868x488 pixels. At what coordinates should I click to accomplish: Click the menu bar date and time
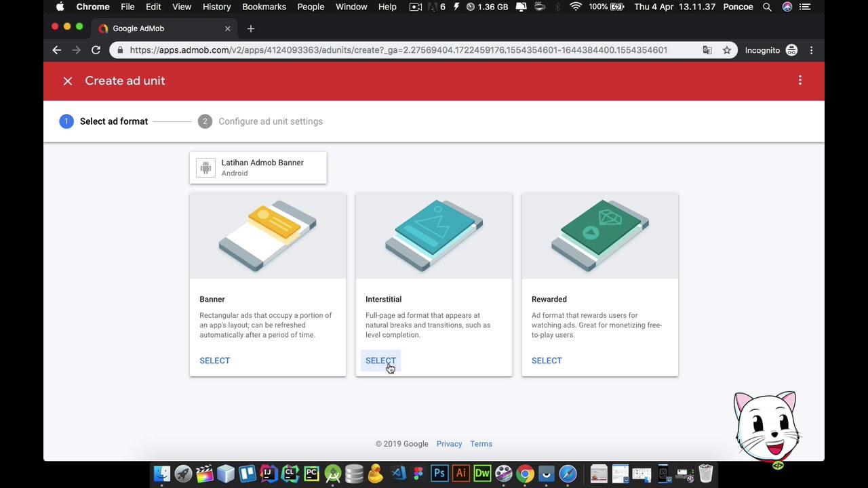[x=675, y=7]
